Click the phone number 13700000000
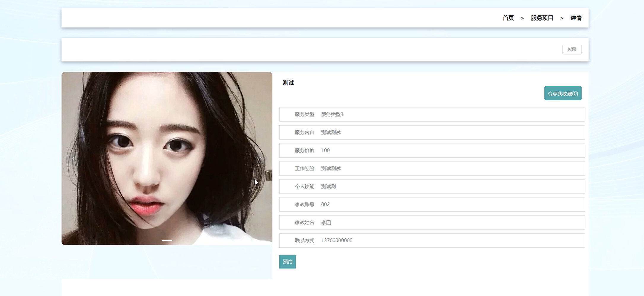Screen dimensions: 644x296 pos(337,240)
